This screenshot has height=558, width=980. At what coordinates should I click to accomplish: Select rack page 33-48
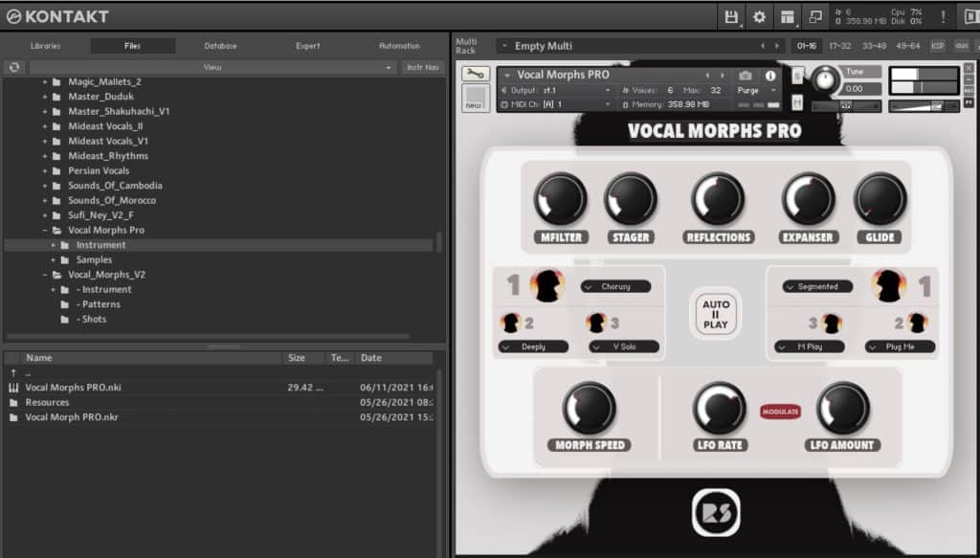pyautogui.click(x=874, y=46)
